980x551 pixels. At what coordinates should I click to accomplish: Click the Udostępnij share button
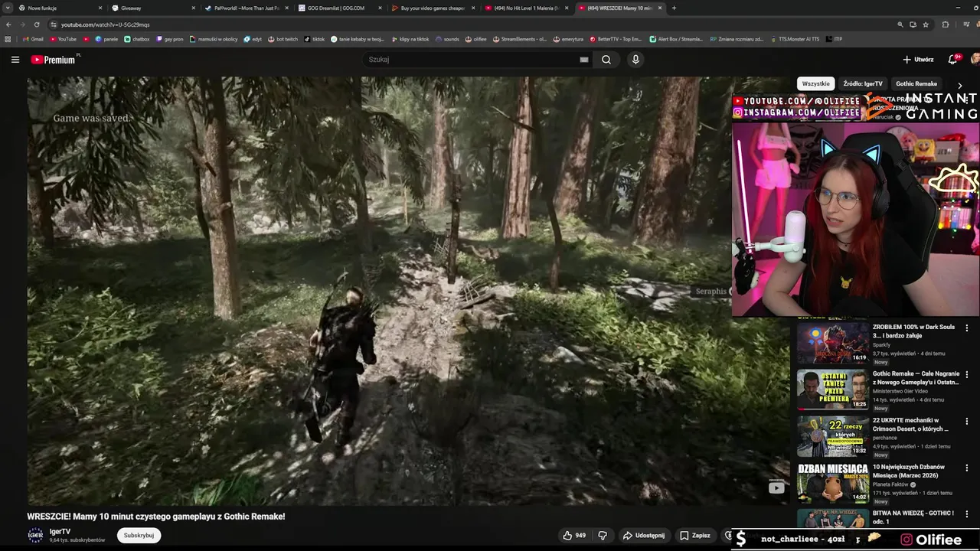tap(643, 536)
